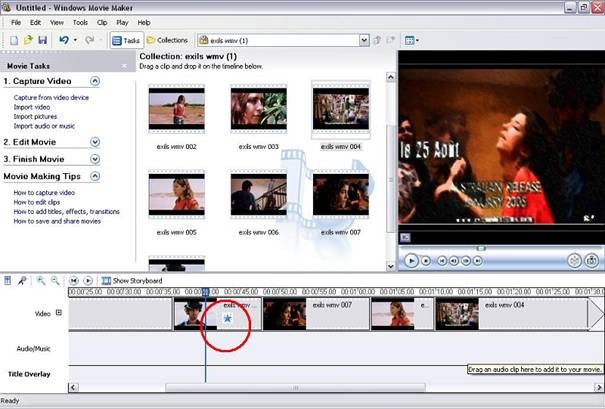Click the star video effect icon on clip
This screenshot has height=409, width=605.
point(228,318)
